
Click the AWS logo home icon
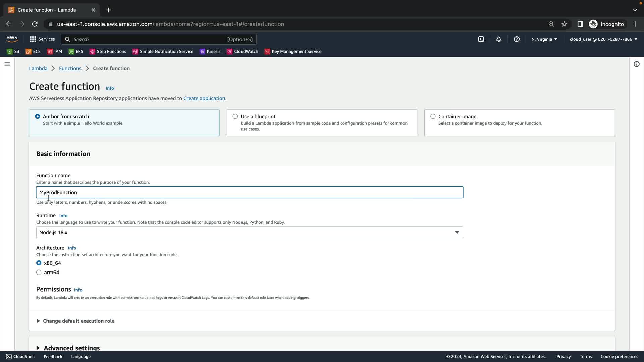pyautogui.click(x=12, y=39)
